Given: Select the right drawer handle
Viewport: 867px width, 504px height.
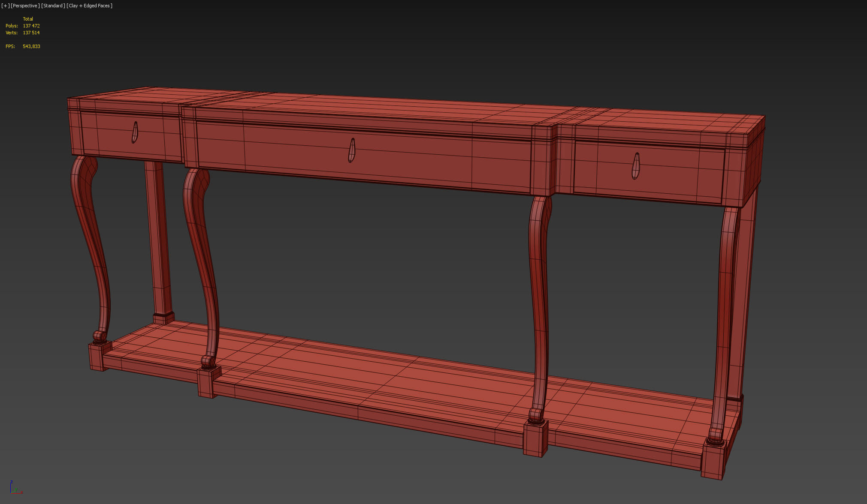Looking at the screenshot, I should click(636, 166).
